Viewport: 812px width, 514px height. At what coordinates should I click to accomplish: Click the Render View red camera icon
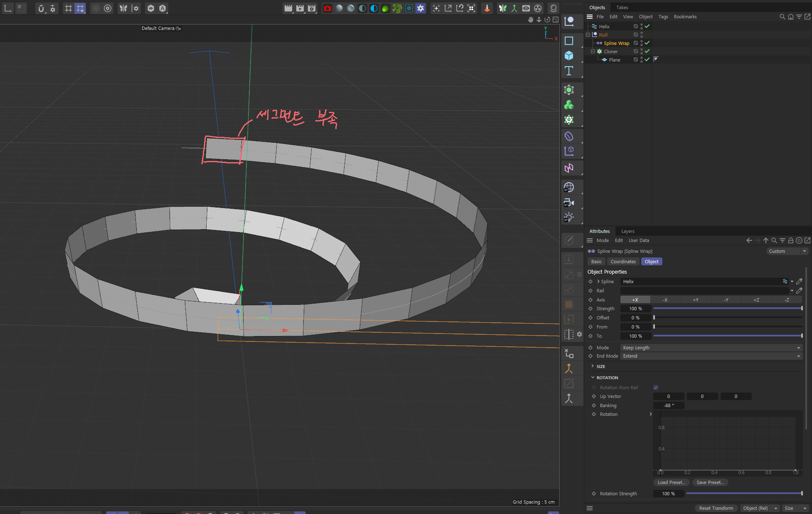coord(327,8)
